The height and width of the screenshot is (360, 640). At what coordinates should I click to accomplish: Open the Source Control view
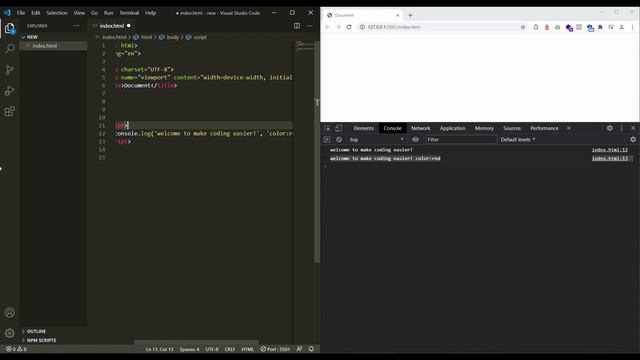tap(9, 70)
